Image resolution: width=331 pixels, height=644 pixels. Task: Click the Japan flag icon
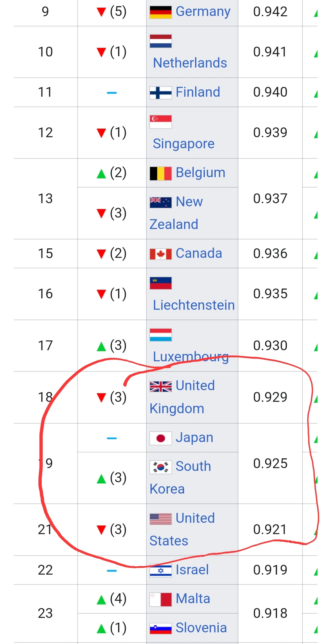(x=160, y=438)
